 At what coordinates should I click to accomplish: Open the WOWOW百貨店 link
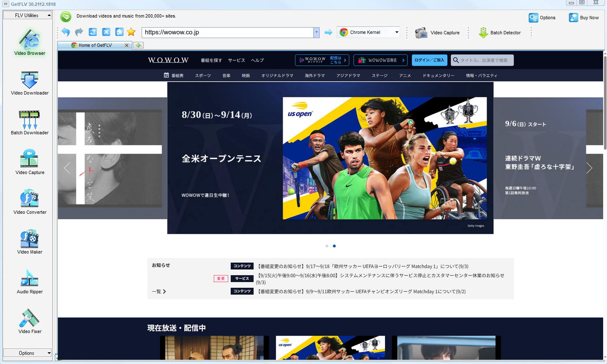point(380,60)
